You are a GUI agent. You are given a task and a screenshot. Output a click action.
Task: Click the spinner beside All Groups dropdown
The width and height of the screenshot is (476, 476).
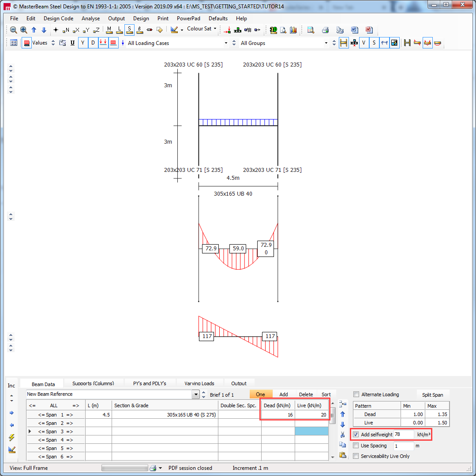(x=334, y=43)
